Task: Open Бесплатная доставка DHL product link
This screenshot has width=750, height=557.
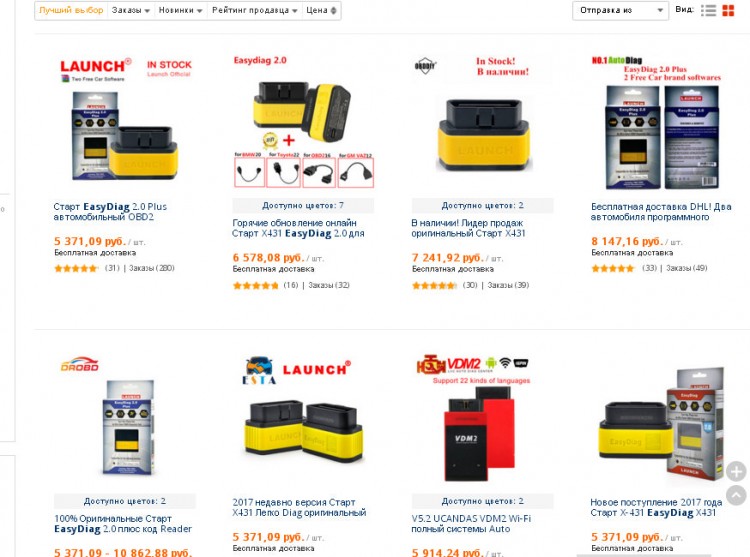Action: 661,212
